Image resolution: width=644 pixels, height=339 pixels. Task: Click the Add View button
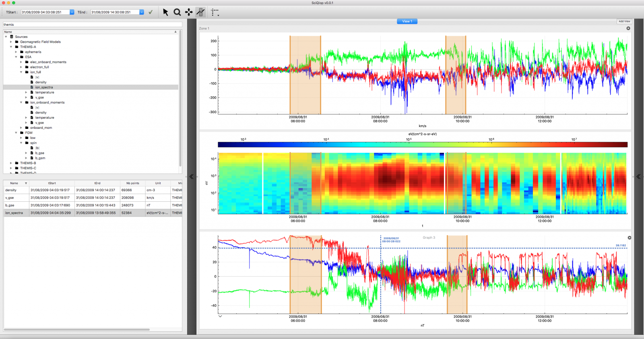point(624,21)
